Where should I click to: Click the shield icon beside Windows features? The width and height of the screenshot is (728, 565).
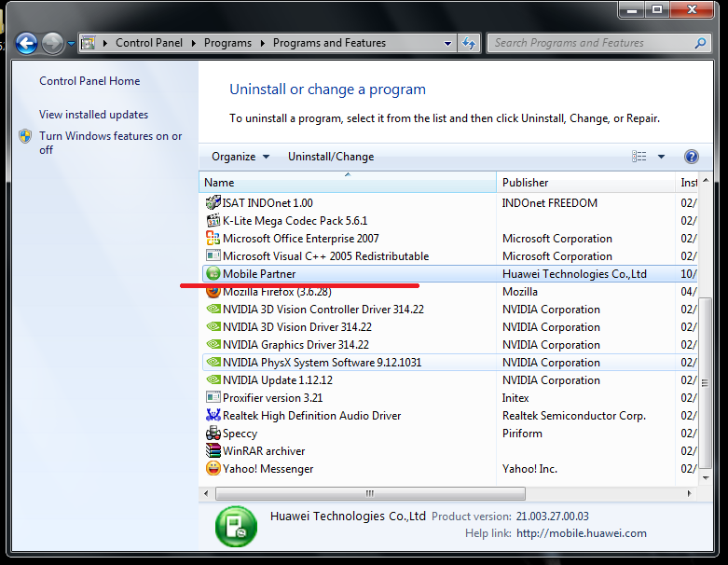click(25, 136)
